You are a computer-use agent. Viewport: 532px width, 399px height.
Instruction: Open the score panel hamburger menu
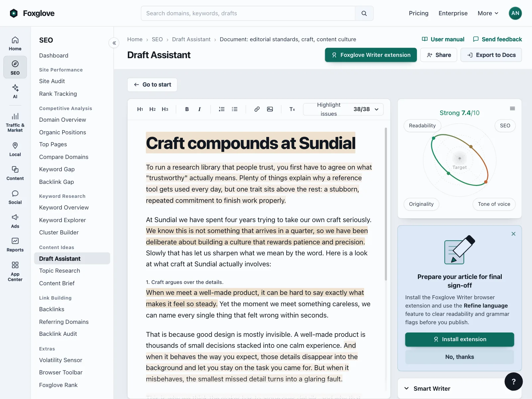pos(512,109)
